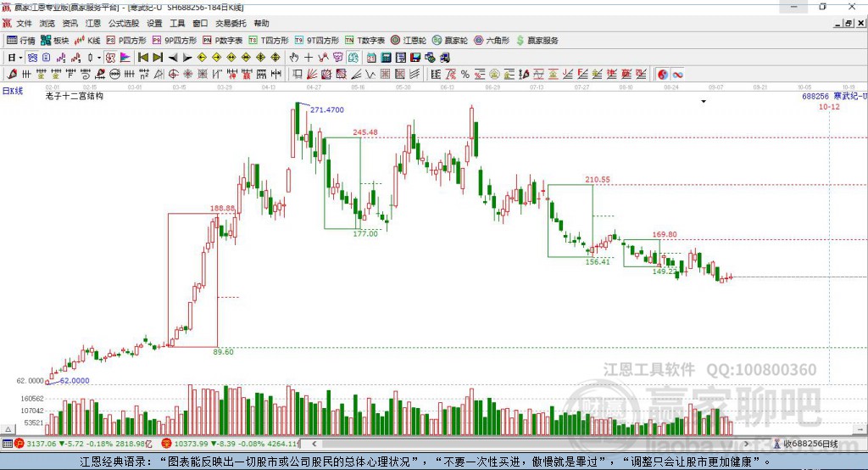Click stock code 688256 in top-right

815,96
